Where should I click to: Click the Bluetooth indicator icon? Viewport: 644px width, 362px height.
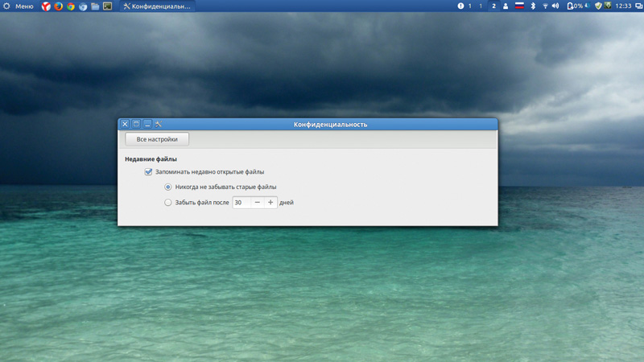[x=532, y=6]
